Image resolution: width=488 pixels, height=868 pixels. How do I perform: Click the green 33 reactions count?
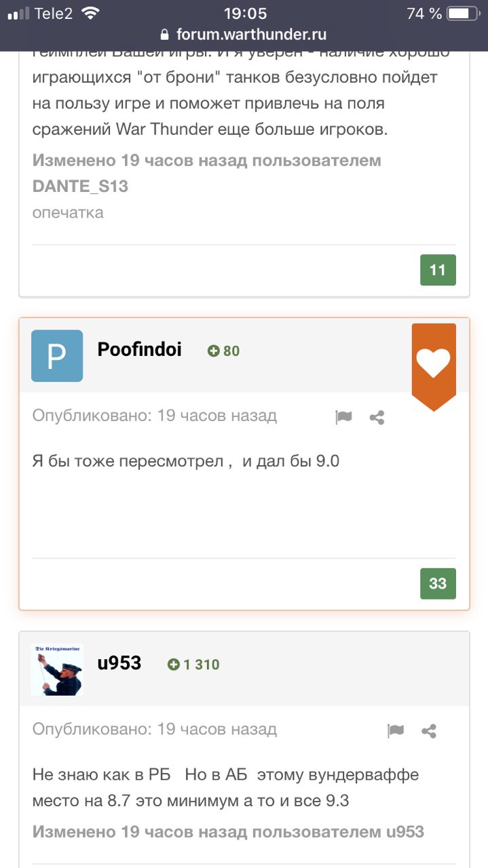click(438, 583)
